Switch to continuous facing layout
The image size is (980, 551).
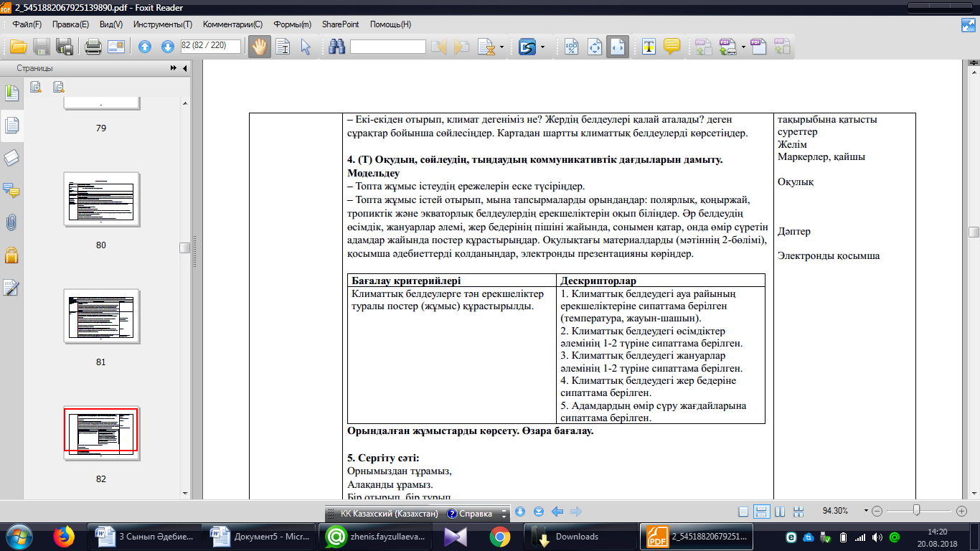point(798,512)
